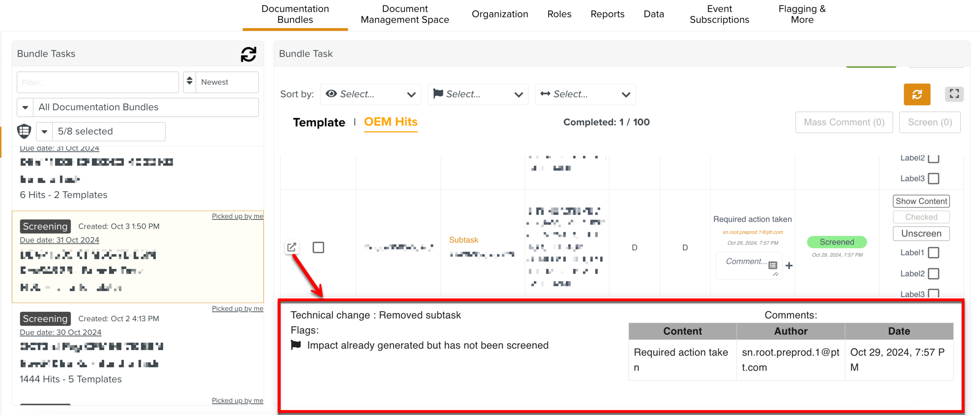Open the eye icon Sort by dropdown
Screen dimensions: 980x415
370,94
